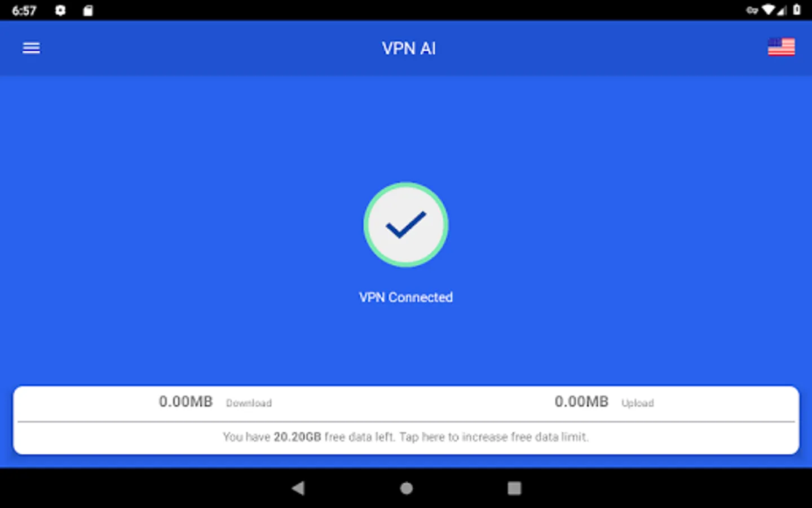Tap the battery icon in status bar

tap(797, 10)
